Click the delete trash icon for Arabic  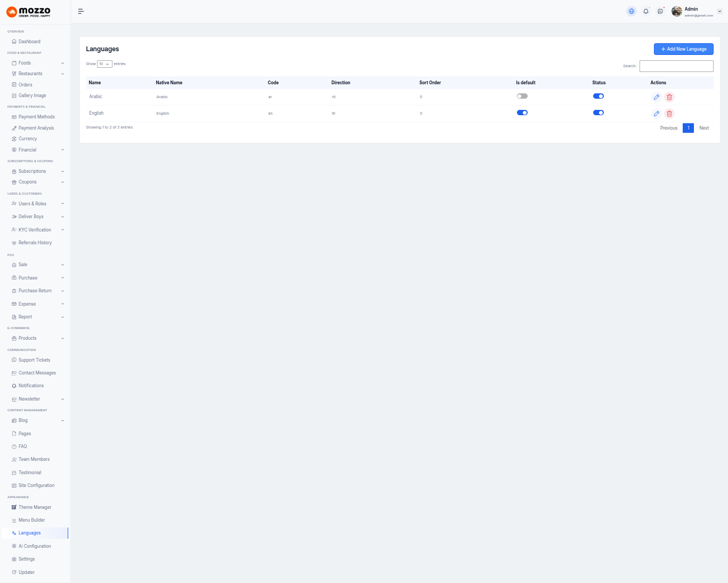[x=669, y=97]
